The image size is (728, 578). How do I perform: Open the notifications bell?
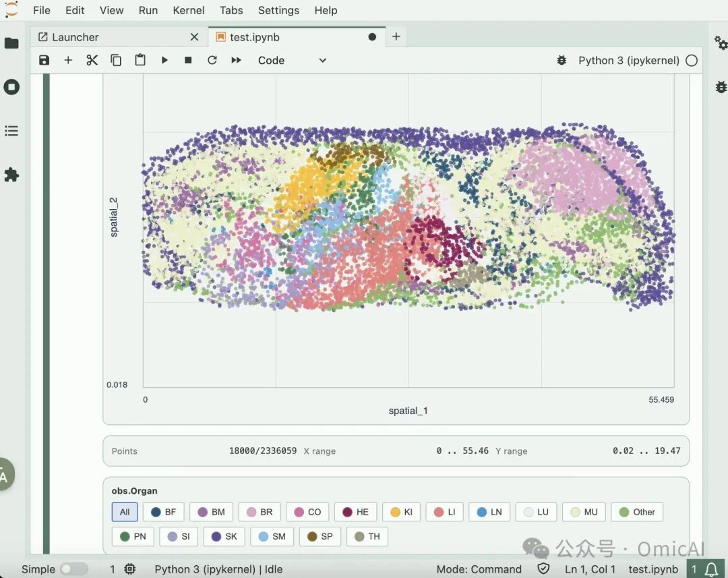pos(711,569)
